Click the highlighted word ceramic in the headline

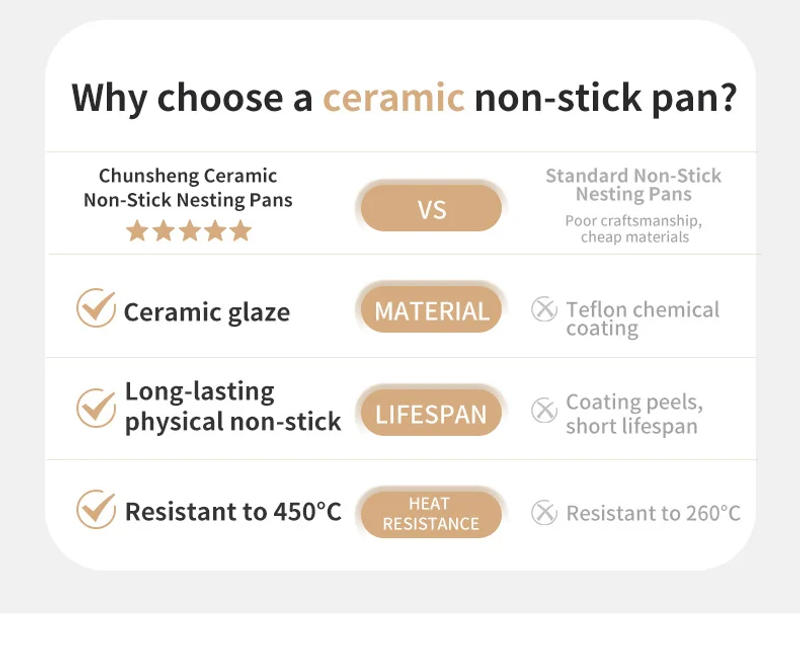click(393, 98)
